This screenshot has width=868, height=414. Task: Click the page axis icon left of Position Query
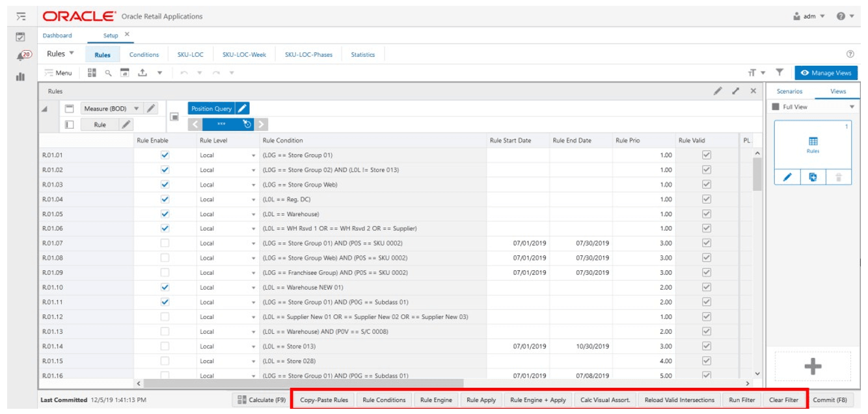click(174, 117)
